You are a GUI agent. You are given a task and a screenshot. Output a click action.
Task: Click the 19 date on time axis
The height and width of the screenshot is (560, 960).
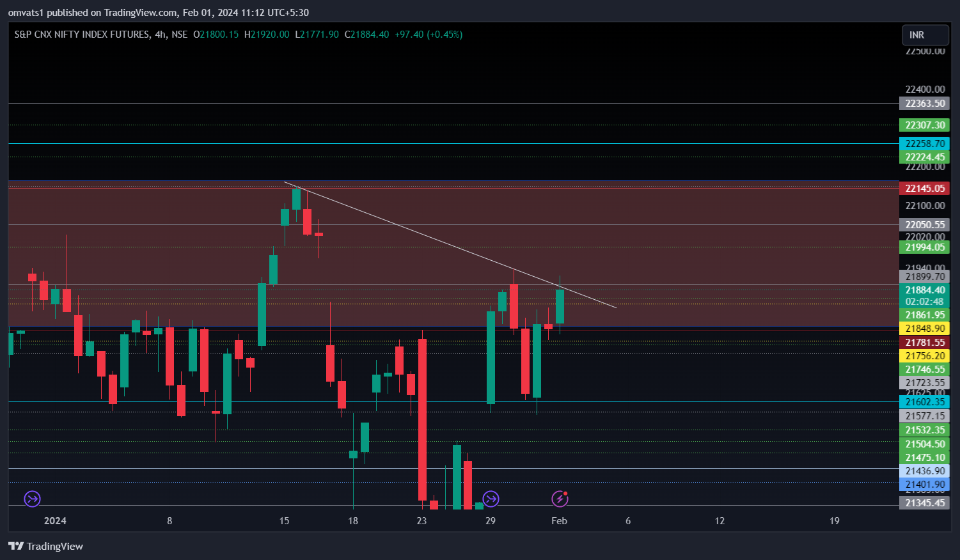point(835,521)
